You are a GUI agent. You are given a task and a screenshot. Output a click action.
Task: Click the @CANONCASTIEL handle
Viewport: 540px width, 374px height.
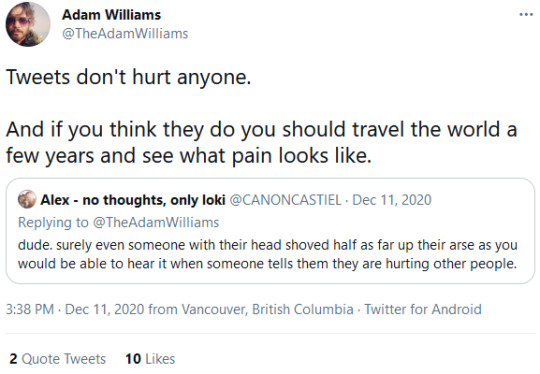285,200
